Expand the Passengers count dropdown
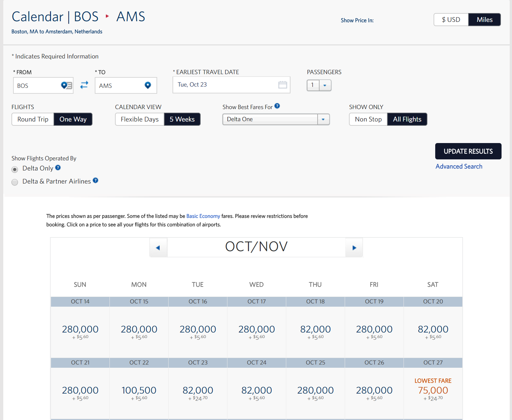Image resolution: width=512 pixels, height=420 pixels. pyautogui.click(x=325, y=86)
